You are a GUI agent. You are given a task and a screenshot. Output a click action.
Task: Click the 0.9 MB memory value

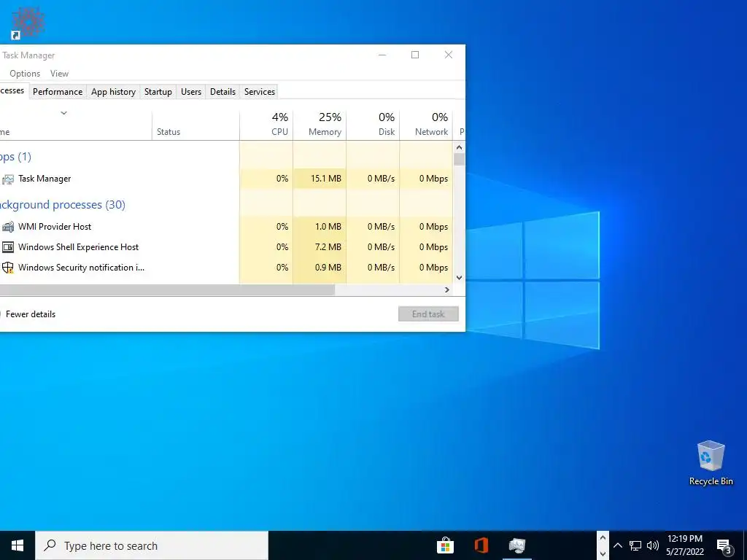tap(328, 268)
